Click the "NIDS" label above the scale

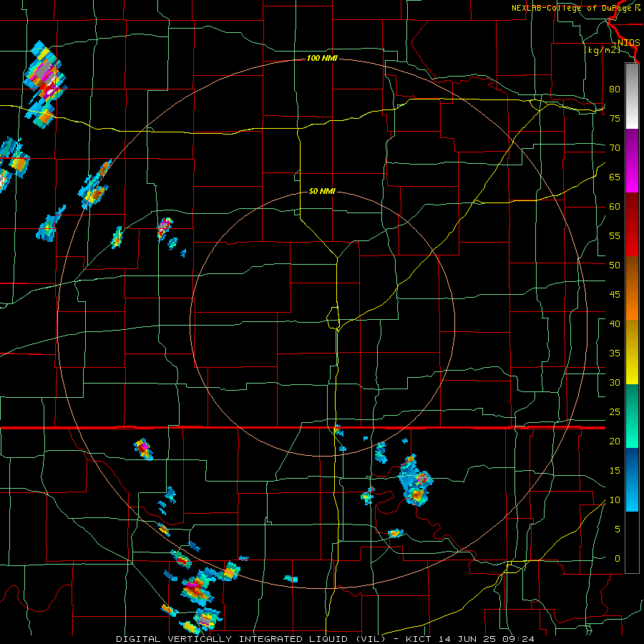[x=628, y=43]
